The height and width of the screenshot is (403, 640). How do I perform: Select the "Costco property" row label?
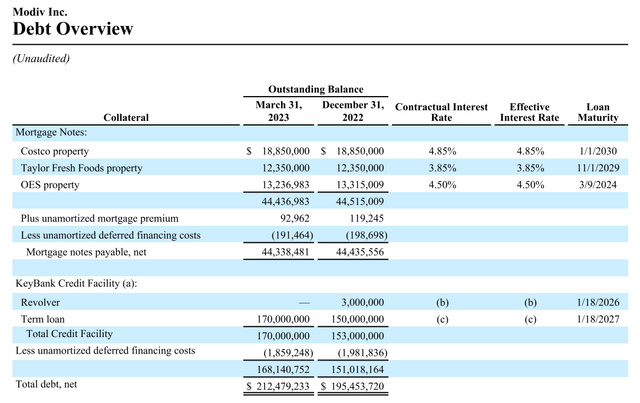click(x=55, y=151)
